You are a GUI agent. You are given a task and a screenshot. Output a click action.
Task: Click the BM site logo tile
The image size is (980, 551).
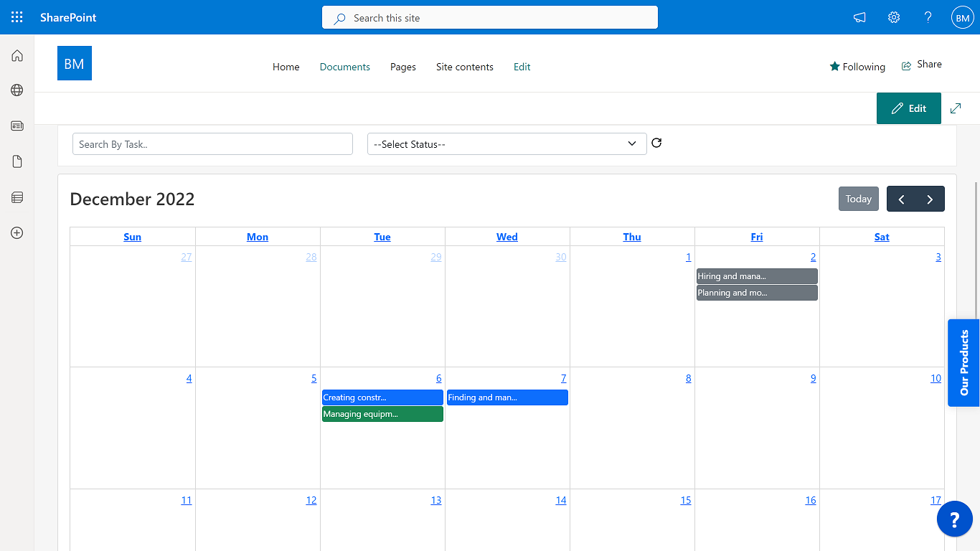coord(75,63)
